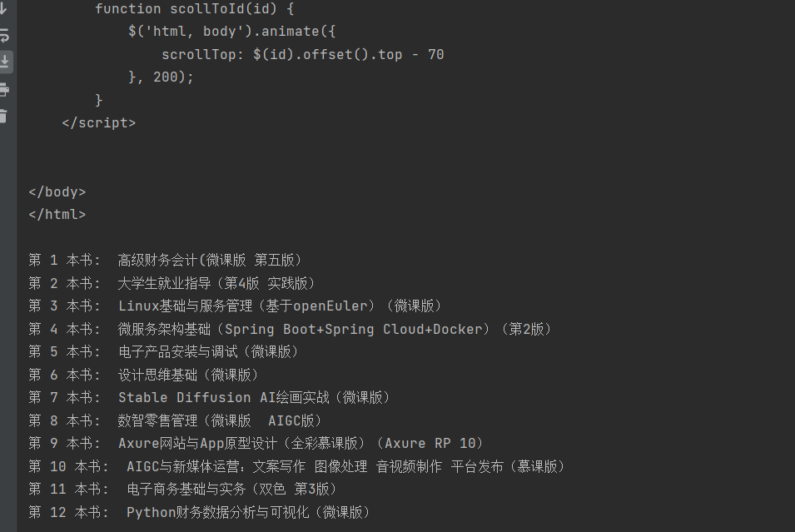
Task: Click the down stack trace arrow icon
Action: click(4, 9)
